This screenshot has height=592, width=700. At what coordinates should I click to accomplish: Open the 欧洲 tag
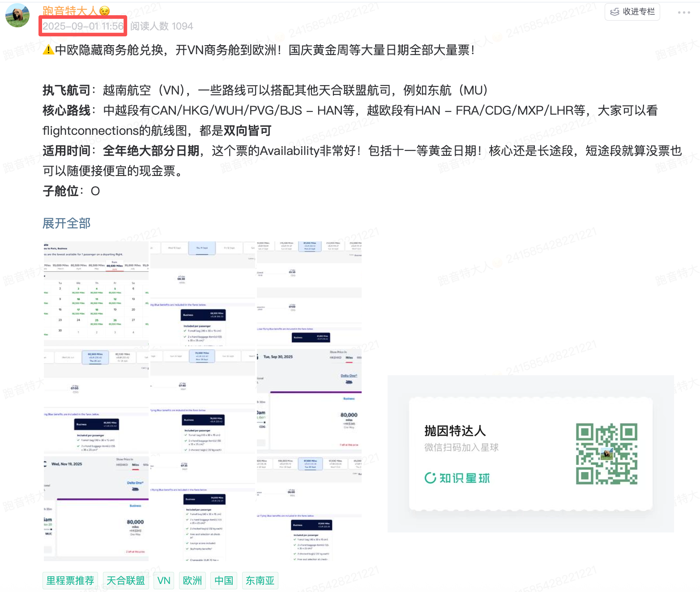click(x=192, y=580)
